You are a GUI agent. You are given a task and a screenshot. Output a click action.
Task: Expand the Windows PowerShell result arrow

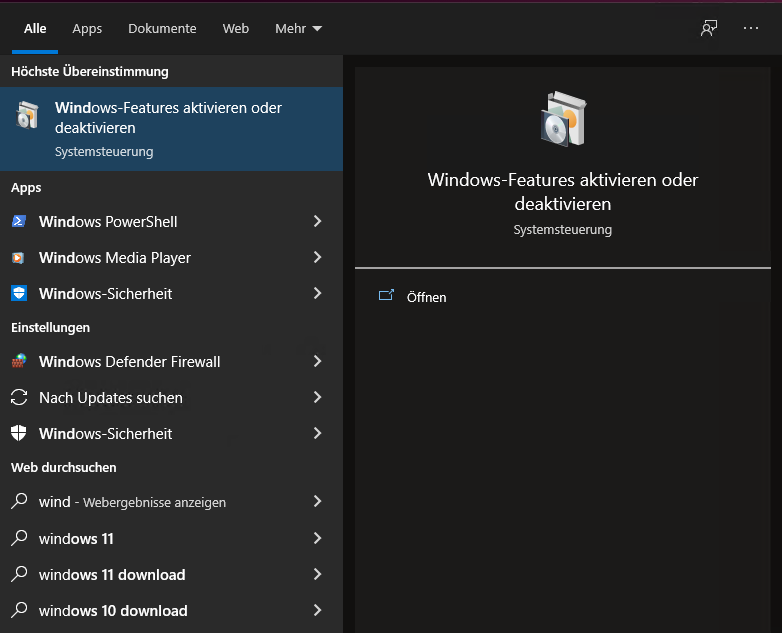click(x=317, y=221)
